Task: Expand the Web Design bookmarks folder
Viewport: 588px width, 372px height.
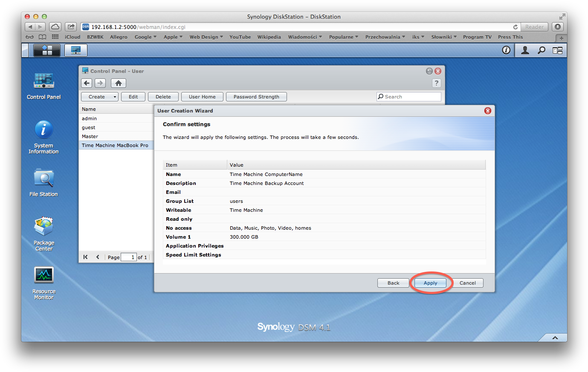Action: pyautogui.click(x=206, y=37)
